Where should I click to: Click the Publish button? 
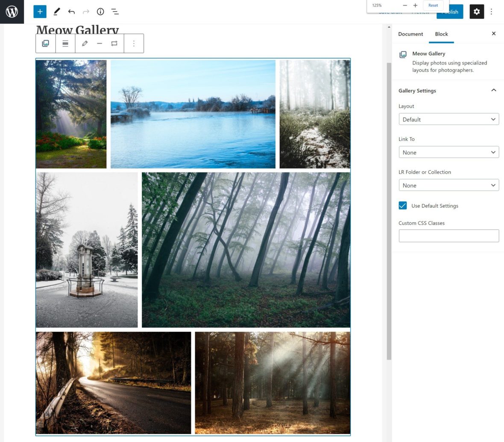coord(450,12)
